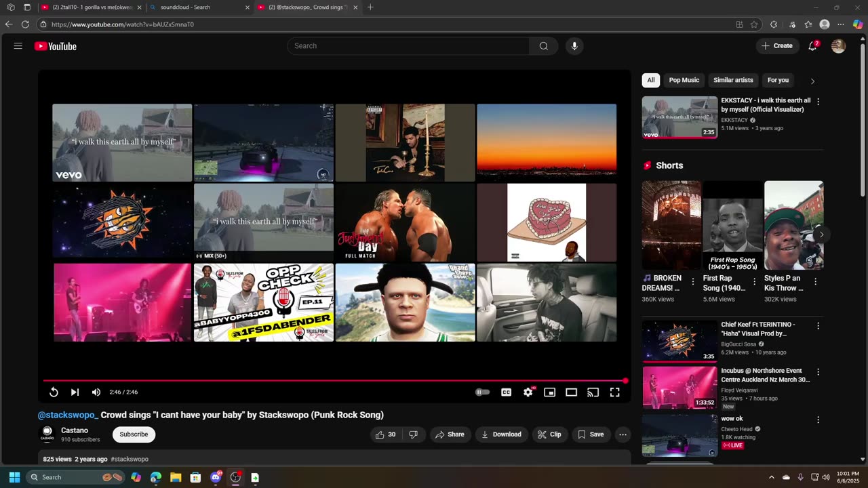This screenshot has height=488, width=868.
Task: Switch to theater mode
Action: [572, 392]
